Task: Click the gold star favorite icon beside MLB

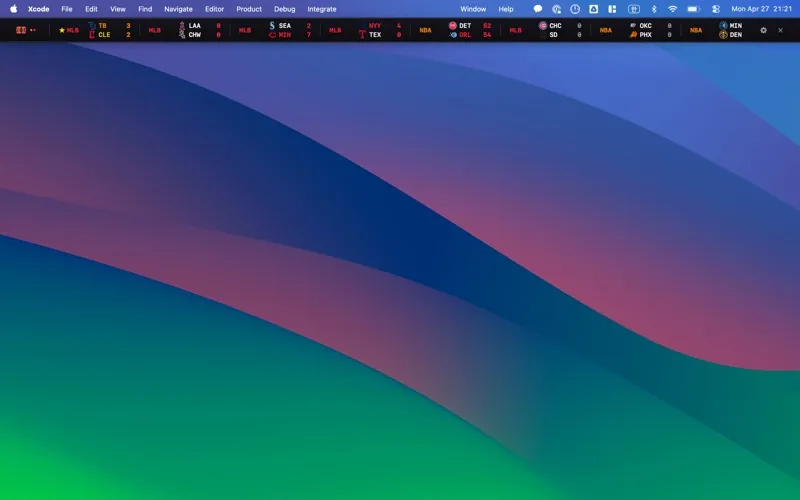Action: 62,30
